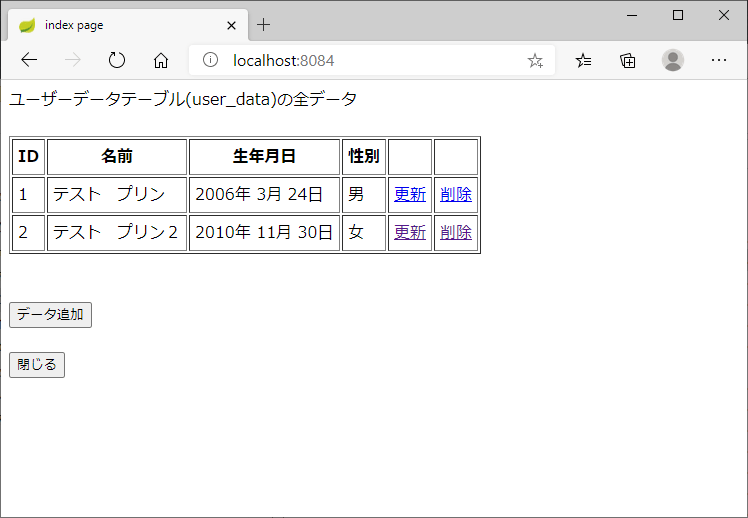The height and width of the screenshot is (518, 748).
Task: Click the date cell 2006年 3月 24日
Action: click(264, 195)
